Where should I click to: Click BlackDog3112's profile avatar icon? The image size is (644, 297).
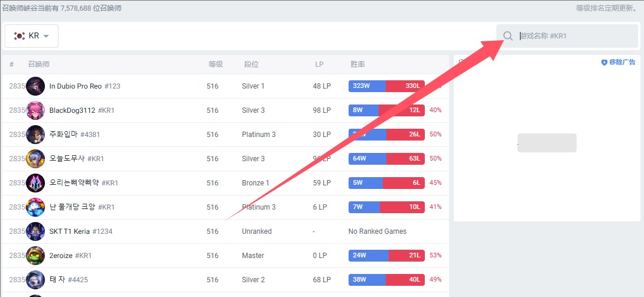pos(35,110)
